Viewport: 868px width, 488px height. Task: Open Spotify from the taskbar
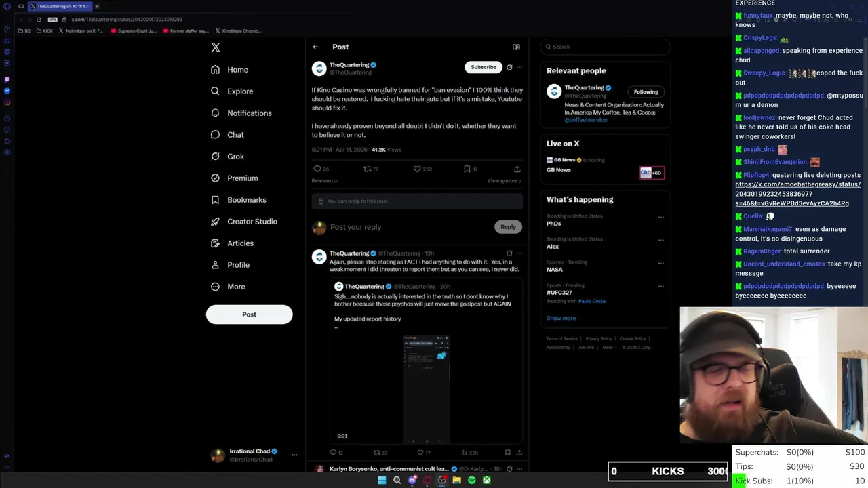tap(471, 480)
